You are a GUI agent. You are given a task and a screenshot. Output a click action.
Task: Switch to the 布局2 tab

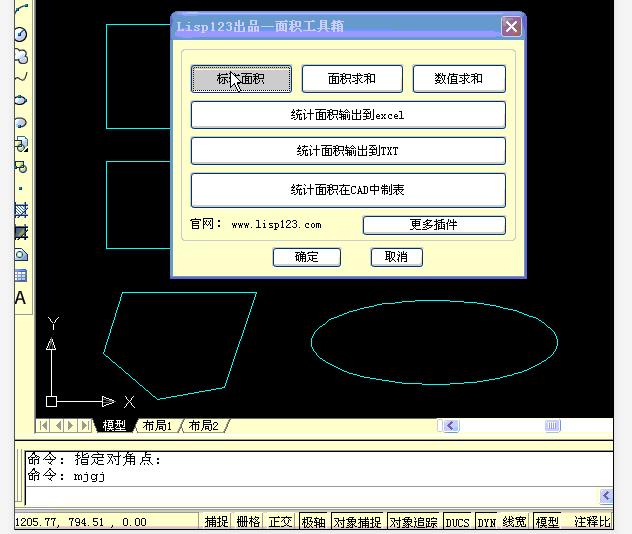point(204,426)
